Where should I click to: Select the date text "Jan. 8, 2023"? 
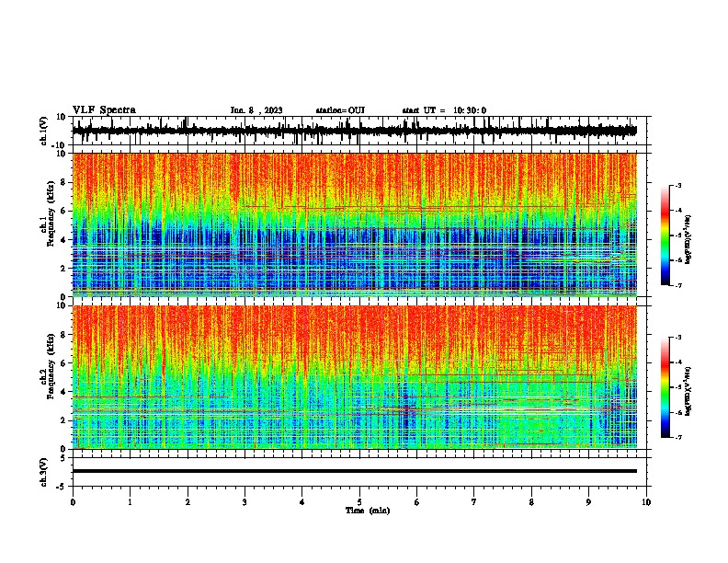coord(256,110)
